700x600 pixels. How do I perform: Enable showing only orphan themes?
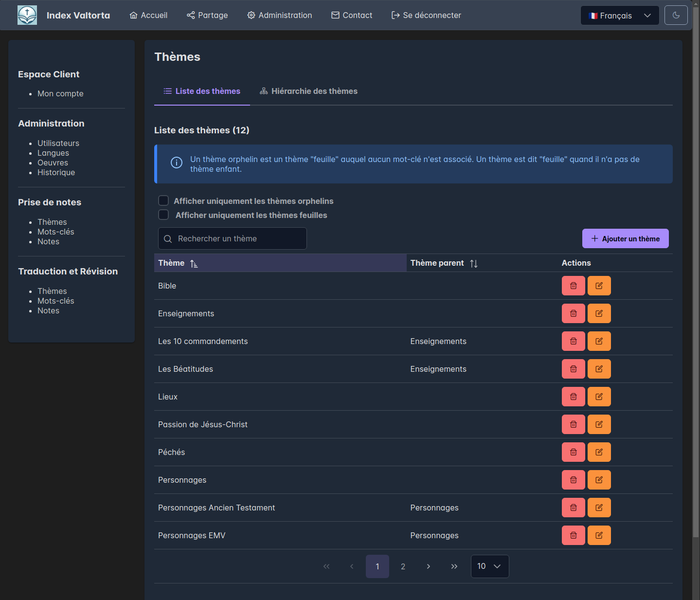pos(163,200)
